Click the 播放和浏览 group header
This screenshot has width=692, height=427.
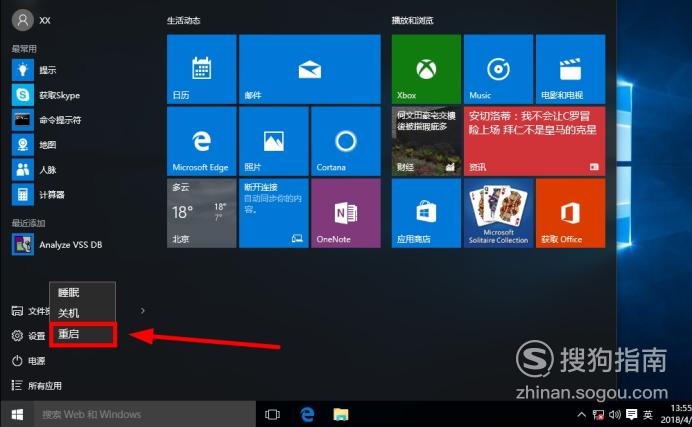tap(412, 20)
